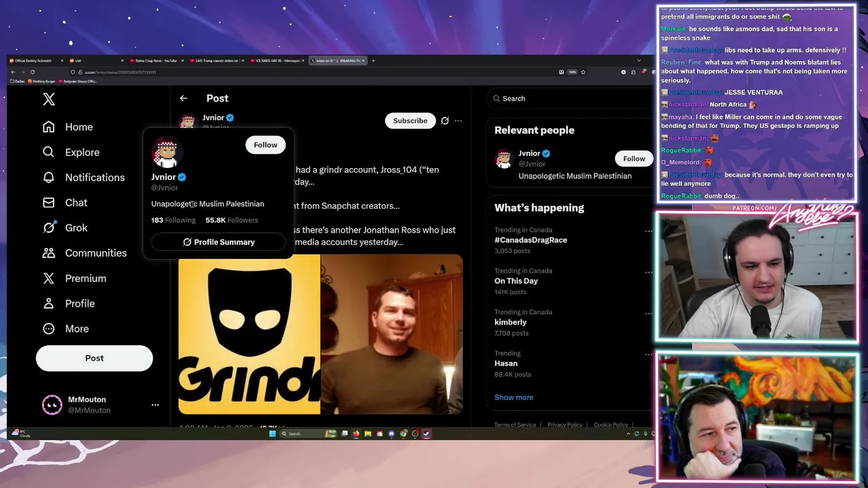Screen dimensions: 868x488
Task: Click the white Post button
Action: (94, 358)
